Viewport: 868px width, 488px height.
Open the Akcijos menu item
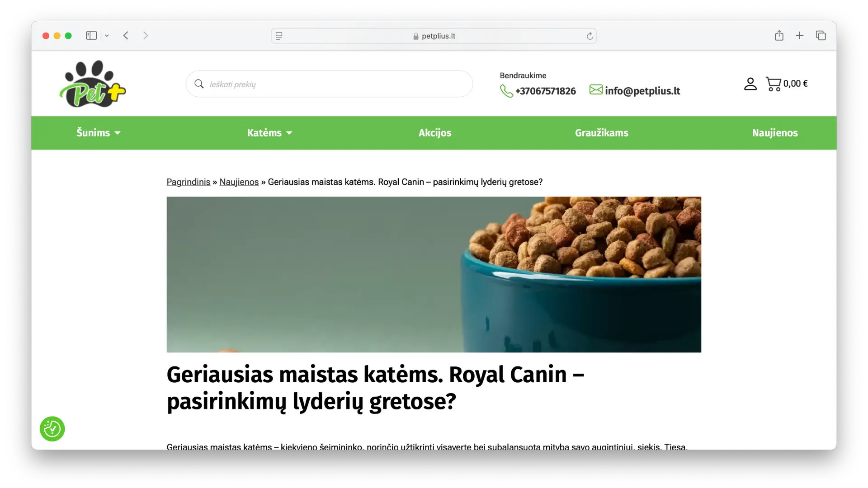435,133
